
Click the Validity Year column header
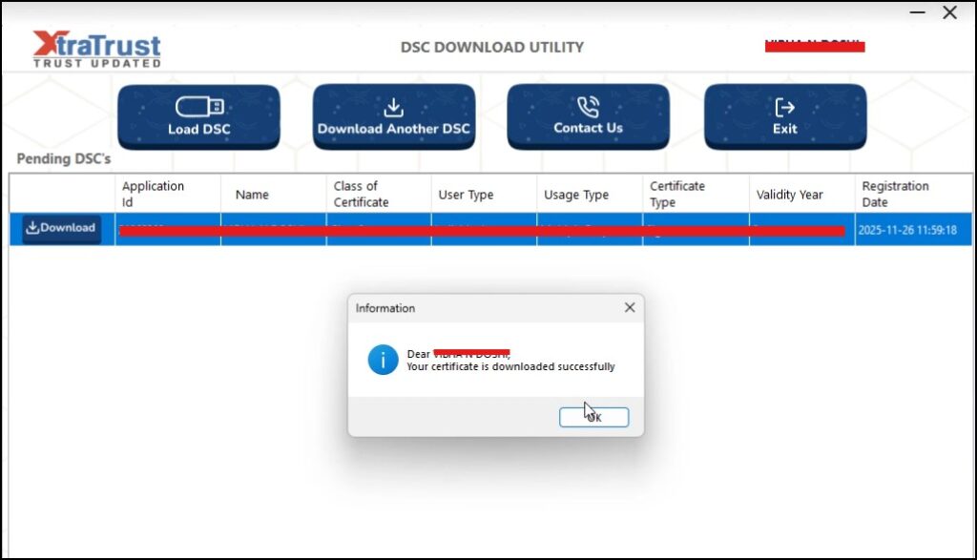point(789,195)
